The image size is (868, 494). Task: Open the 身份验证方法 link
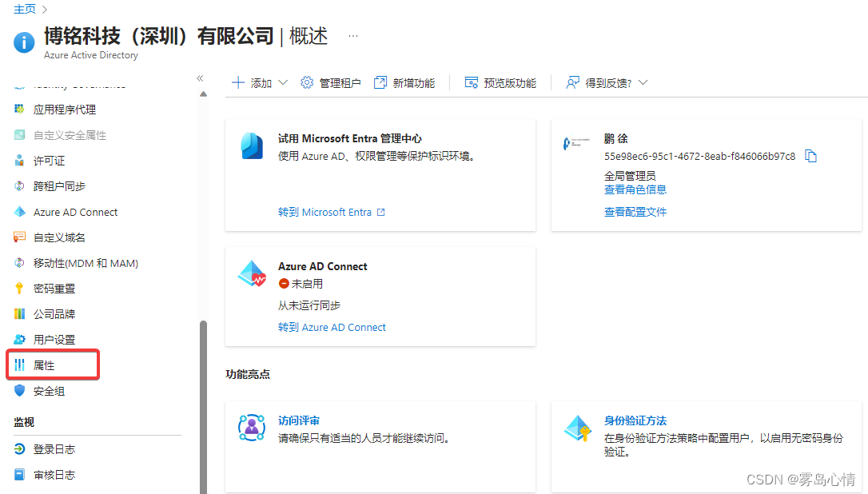(635, 420)
